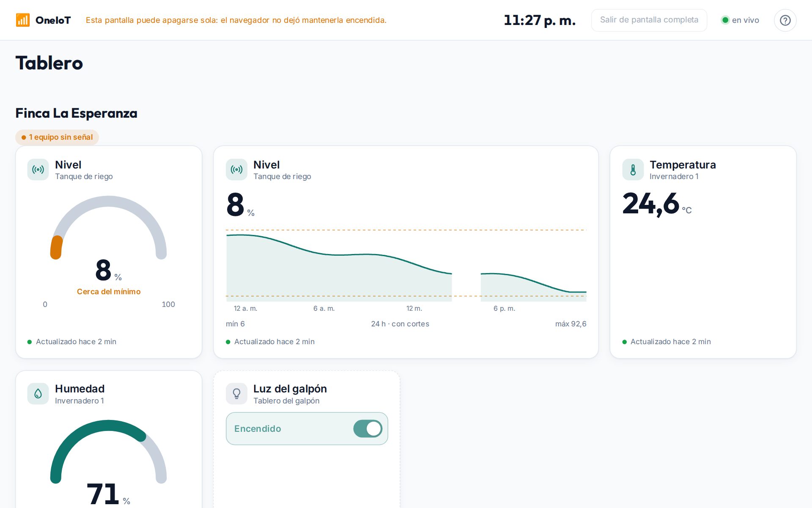
Task: Click the Luz del galpón card title
Action: click(290, 389)
